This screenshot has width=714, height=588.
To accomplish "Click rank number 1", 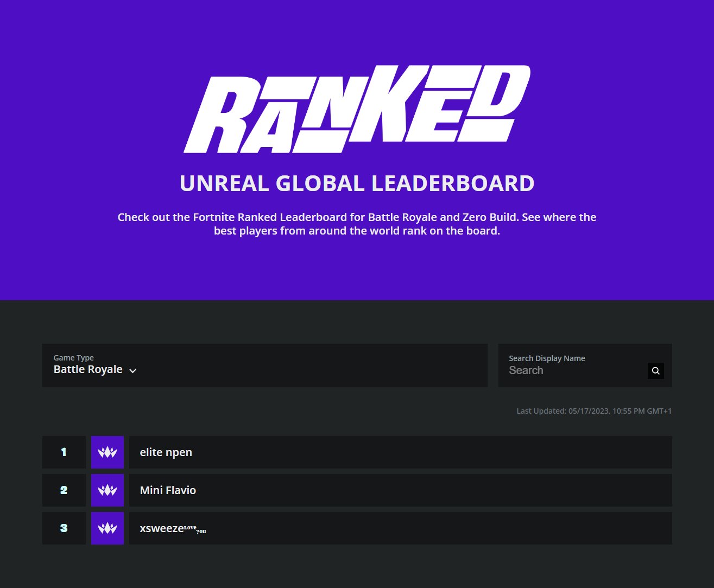I will [64, 452].
